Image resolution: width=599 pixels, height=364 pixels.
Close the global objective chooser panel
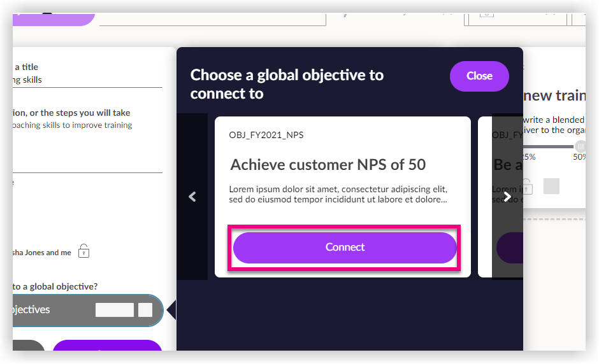479,76
